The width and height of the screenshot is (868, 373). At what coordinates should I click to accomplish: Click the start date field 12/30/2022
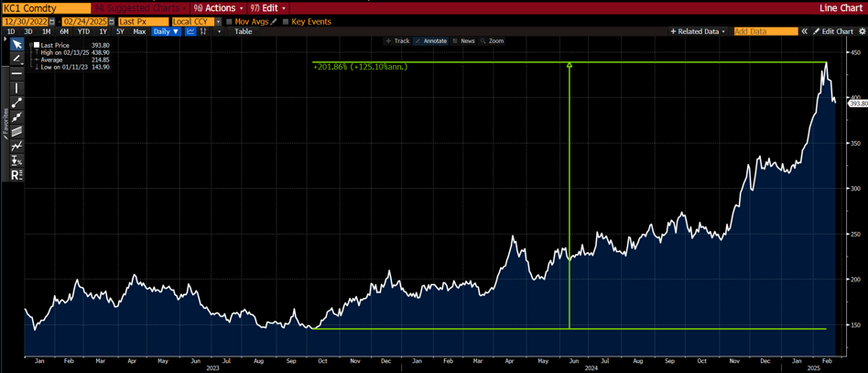(26, 22)
